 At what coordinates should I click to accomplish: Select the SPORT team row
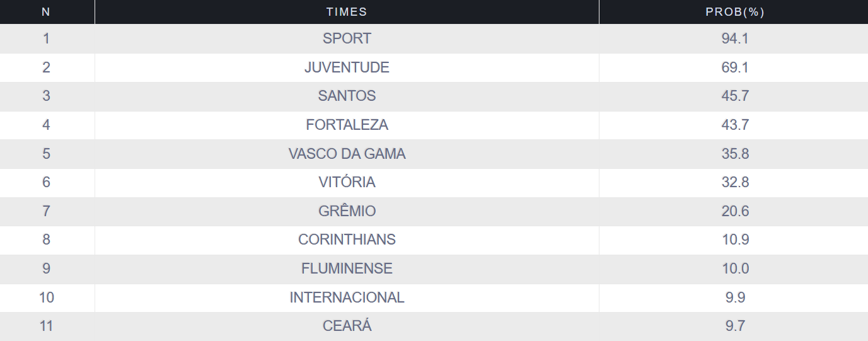tap(347, 38)
